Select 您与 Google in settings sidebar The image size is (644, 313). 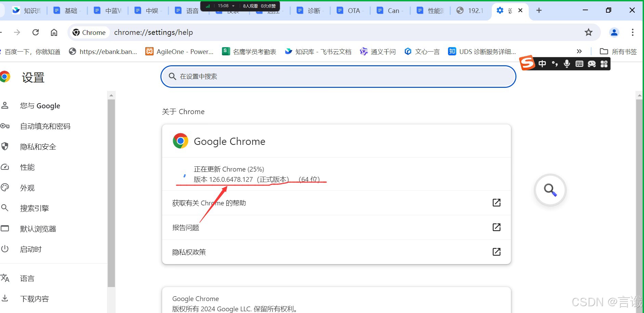point(40,106)
